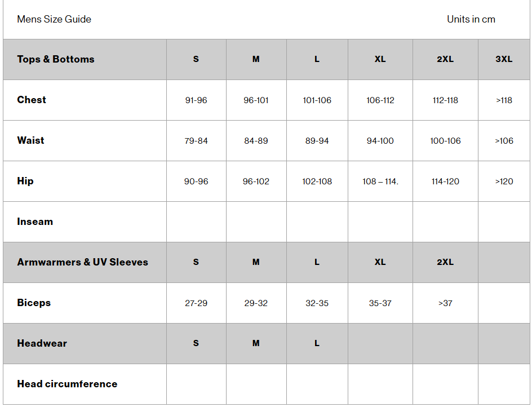Viewport: 532px width, 407px height.
Task: Select hip measurement 102-108
Action: pyautogui.click(x=317, y=182)
